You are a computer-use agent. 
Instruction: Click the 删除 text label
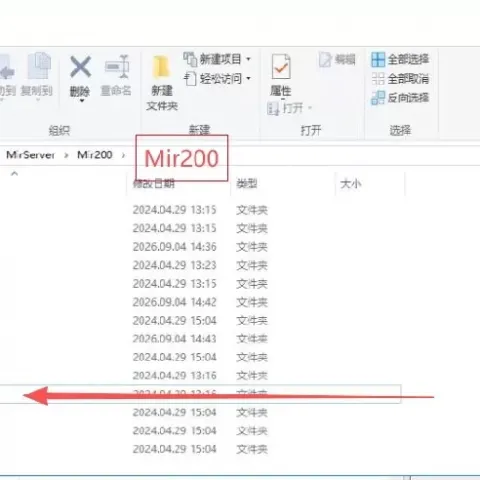point(80,91)
